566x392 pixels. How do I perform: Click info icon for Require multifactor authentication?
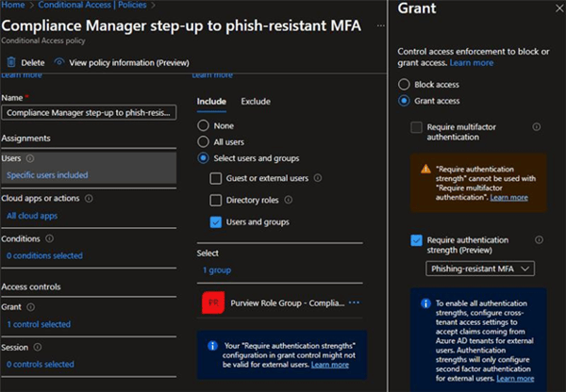click(x=537, y=127)
